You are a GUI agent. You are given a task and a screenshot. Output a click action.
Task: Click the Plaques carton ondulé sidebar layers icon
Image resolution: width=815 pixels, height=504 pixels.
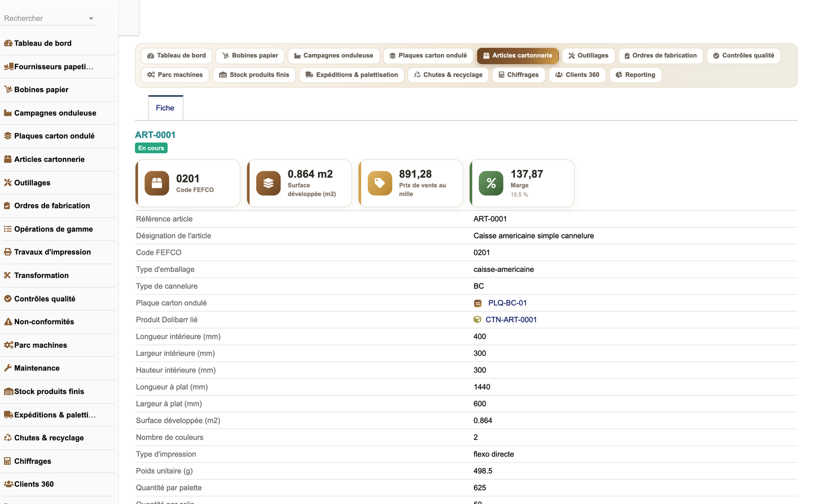coord(8,136)
